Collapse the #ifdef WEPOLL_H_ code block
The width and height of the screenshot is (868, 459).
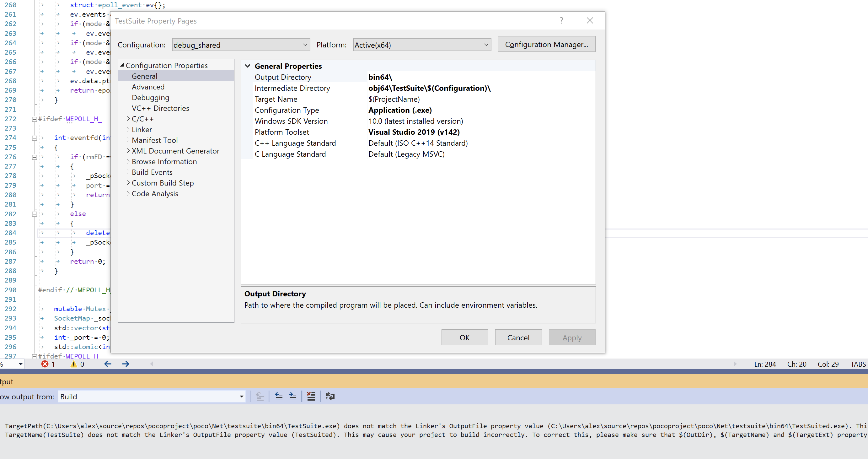pos(35,119)
